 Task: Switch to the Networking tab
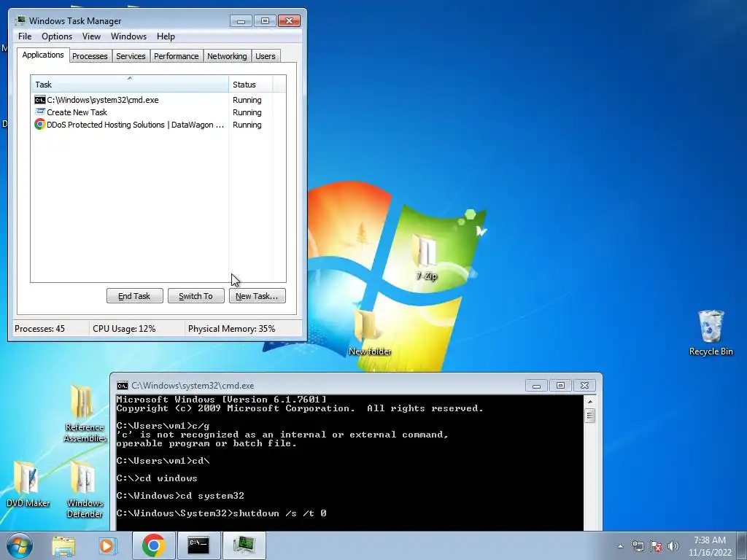(227, 56)
